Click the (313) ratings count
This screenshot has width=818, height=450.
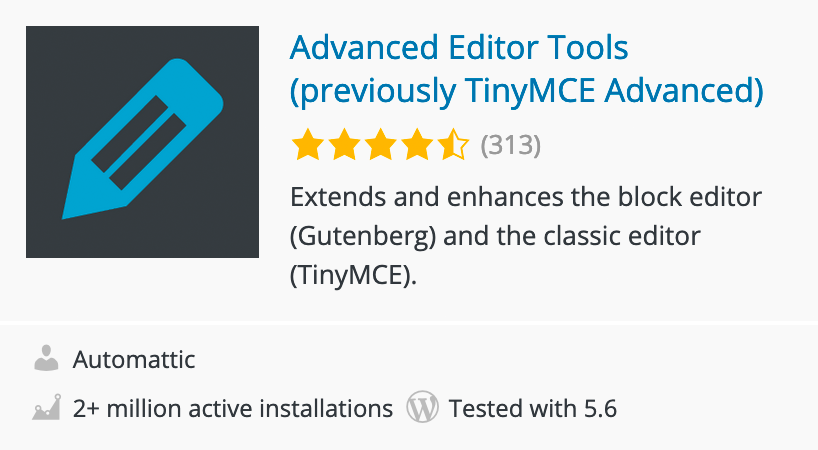pyautogui.click(x=510, y=146)
